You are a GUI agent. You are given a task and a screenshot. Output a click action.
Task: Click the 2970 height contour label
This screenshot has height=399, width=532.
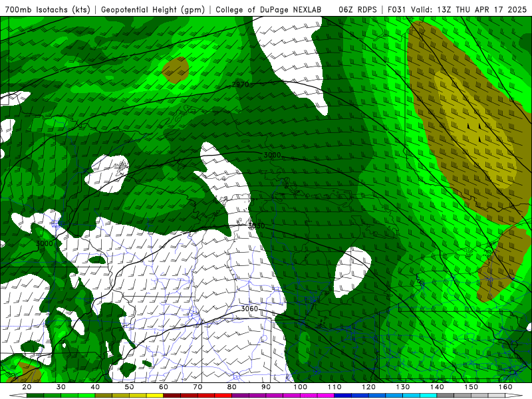click(x=241, y=84)
